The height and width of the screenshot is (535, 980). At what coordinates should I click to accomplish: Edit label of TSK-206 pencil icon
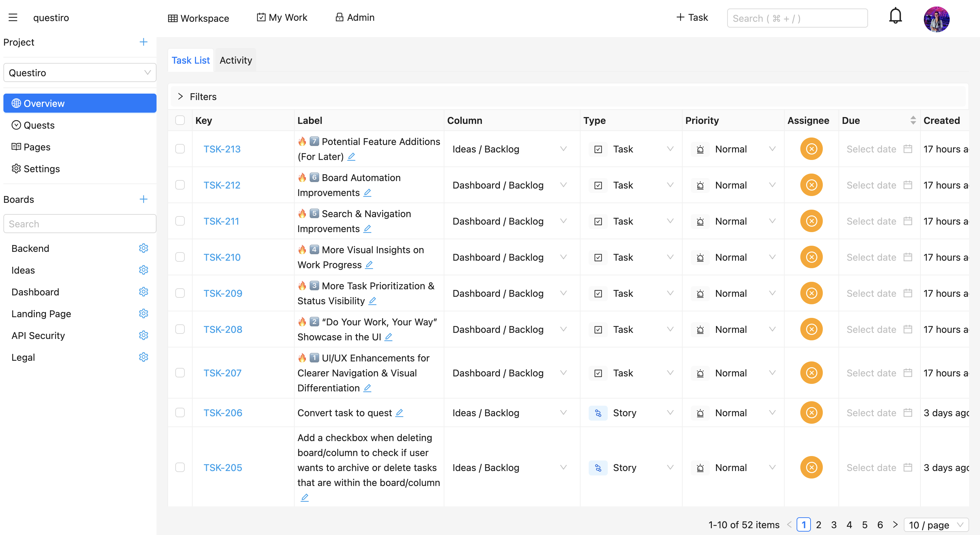pyautogui.click(x=399, y=412)
